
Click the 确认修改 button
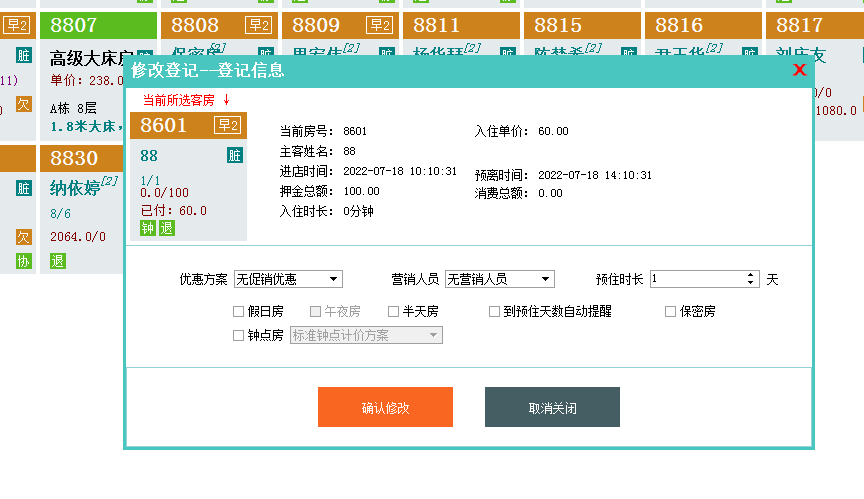point(385,408)
